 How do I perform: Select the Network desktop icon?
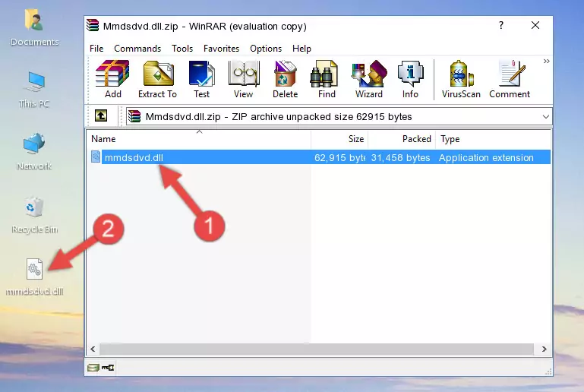tap(34, 151)
